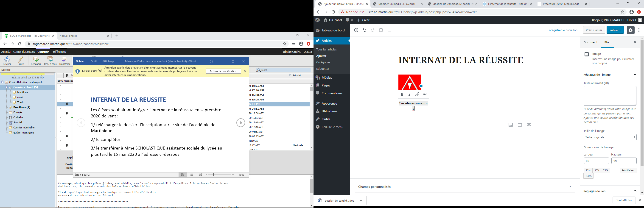Switch to the Document tab

pos(590,42)
